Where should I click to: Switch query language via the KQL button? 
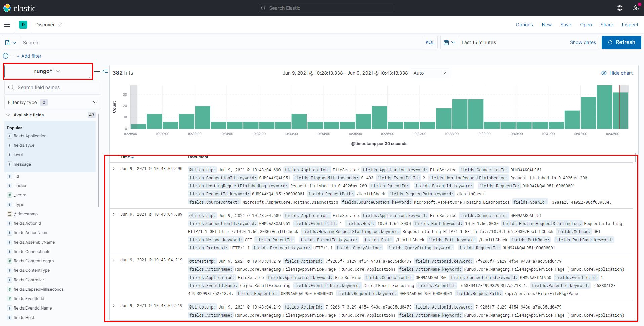(x=430, y=42)
